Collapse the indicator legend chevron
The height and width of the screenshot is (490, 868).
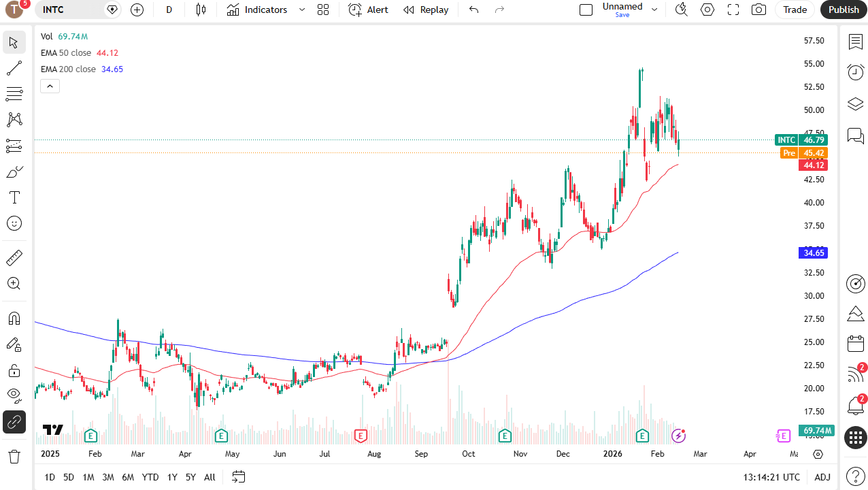(50, 86)
